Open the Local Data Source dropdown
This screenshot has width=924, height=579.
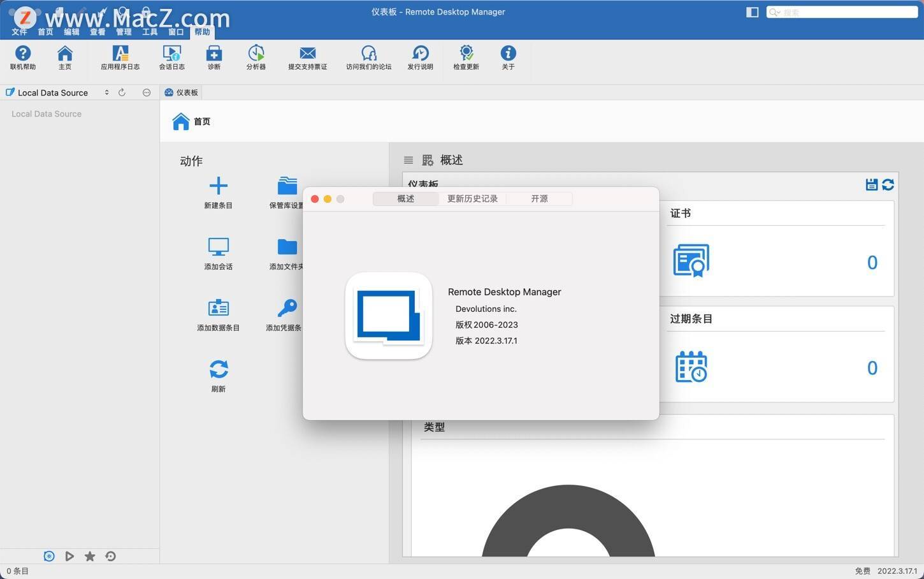(x=106, y=92)
